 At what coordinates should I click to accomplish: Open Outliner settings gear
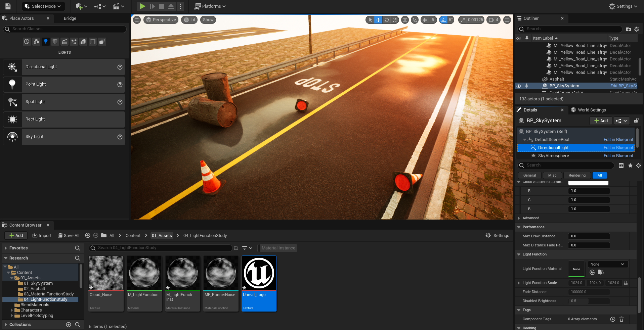click(x=637, y=29)
